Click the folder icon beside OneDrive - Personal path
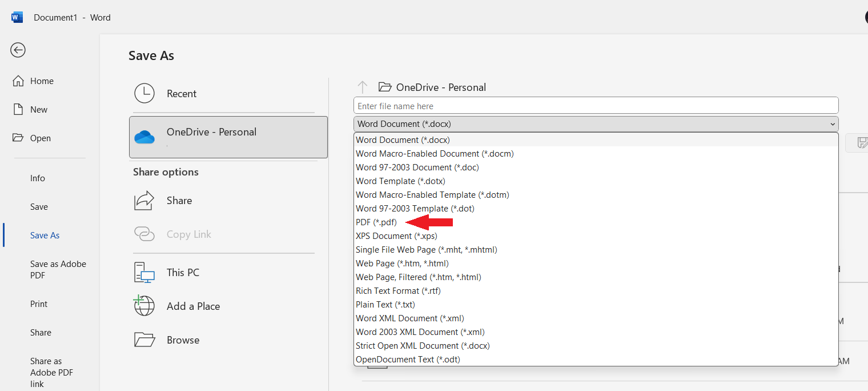Viewport: 868px width, 391px height. (x=385, y=87)
